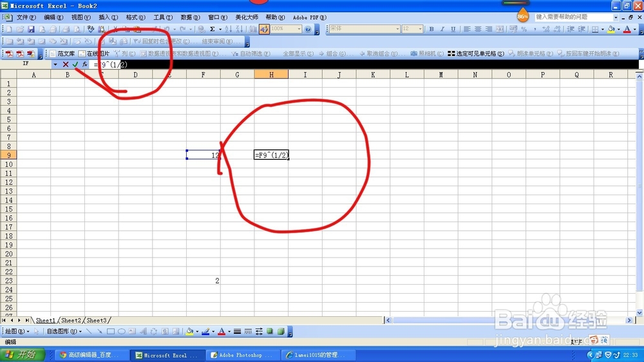Open the 编辑 Edit menu
644x362 pixels.
[53, 17]
